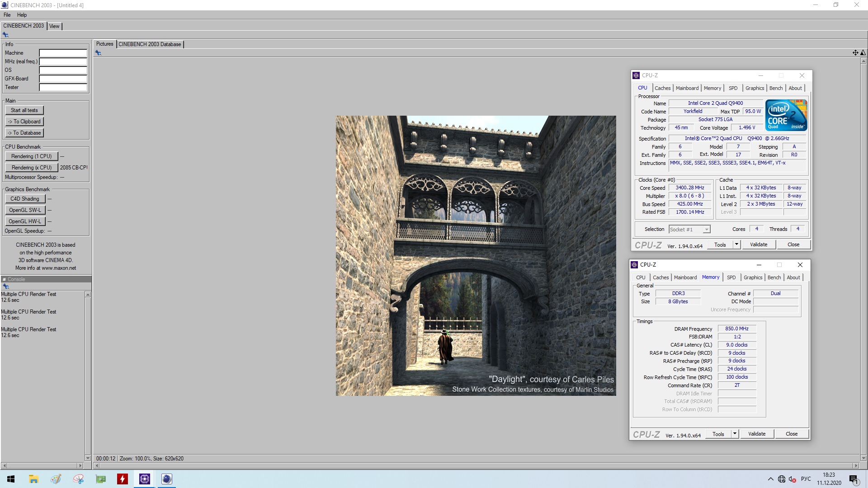The width and height of the screenshot is (868, 488).
Task: Switch to the View tab
Action: 54,26
